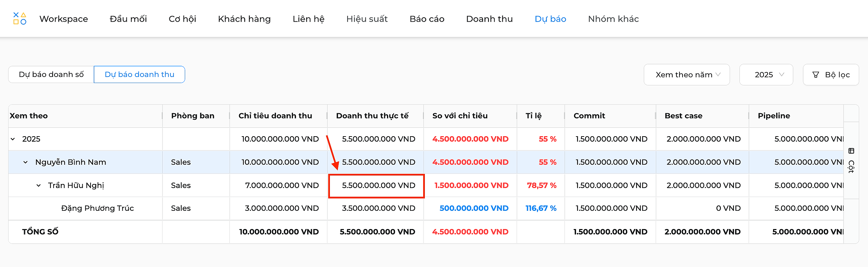Open the Khách hàng menu item
Viewport: 868px width, 267px height.
244,19
